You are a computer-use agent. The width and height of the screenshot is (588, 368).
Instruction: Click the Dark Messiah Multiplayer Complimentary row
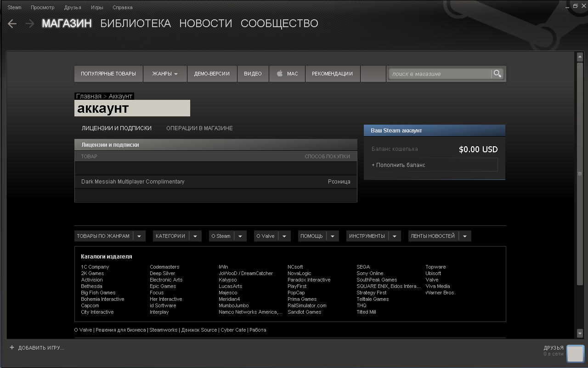[x=215, y=182]
